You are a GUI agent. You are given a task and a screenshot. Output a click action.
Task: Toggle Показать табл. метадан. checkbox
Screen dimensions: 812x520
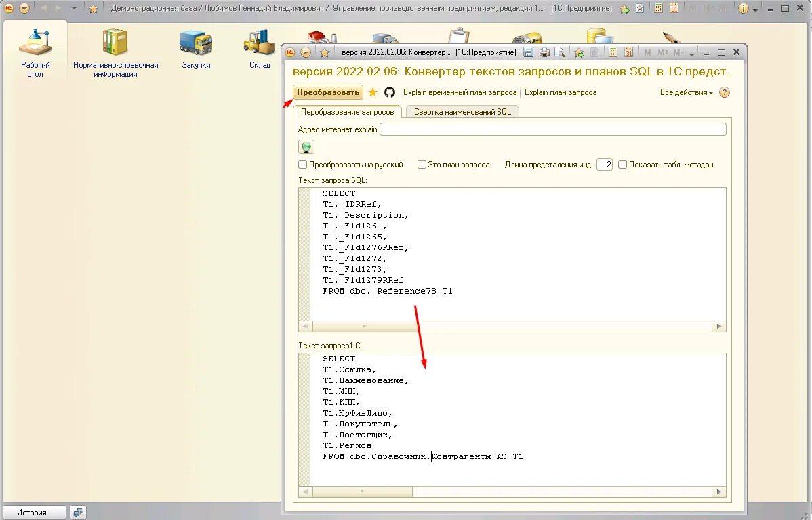622,165
